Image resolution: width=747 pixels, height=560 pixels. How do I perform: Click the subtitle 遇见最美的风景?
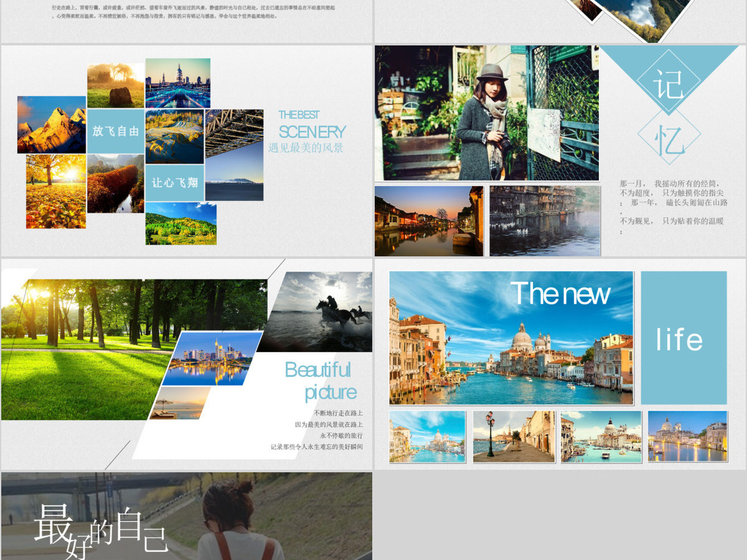pos(306,148)
